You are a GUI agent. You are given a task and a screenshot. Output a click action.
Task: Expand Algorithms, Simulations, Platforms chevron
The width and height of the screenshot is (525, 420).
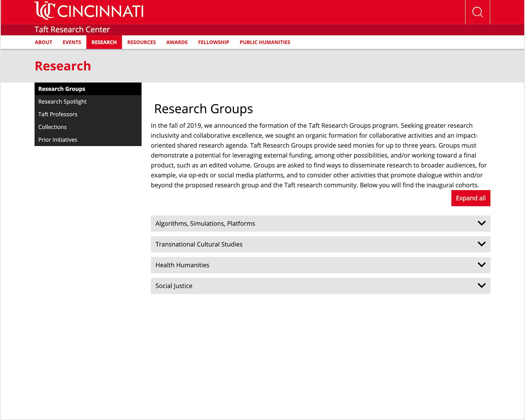point(482,223)
